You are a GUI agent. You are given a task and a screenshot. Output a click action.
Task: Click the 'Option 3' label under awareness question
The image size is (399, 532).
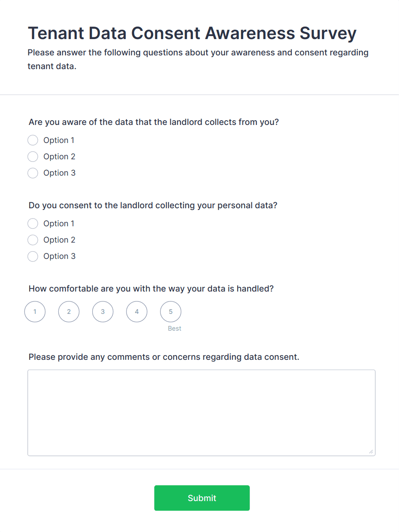tap(59, 173)
